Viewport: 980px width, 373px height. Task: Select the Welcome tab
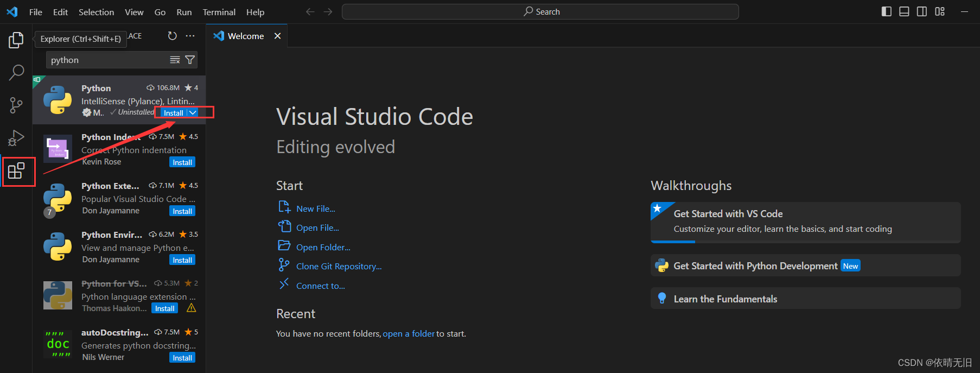coord(246,36)
